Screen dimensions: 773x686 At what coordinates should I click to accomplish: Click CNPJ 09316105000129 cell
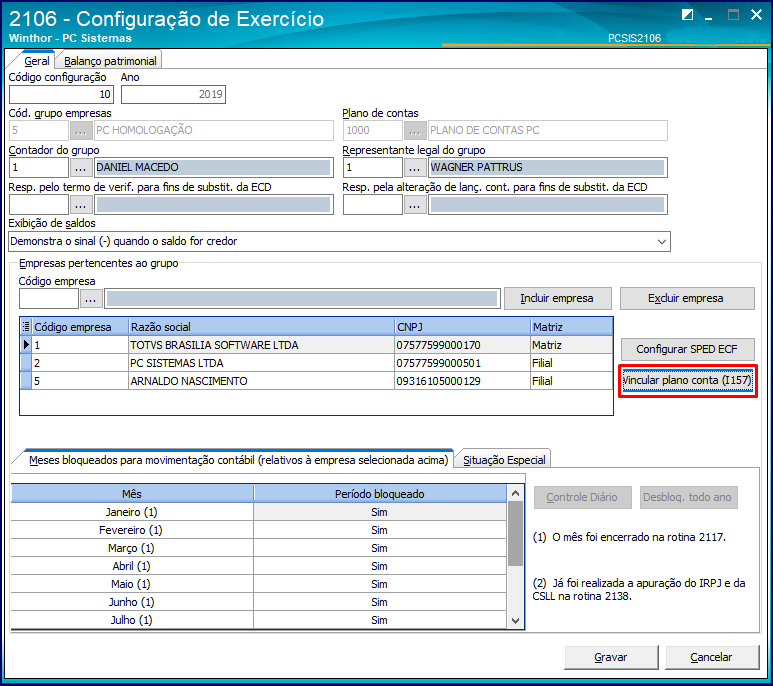(462, 381)
